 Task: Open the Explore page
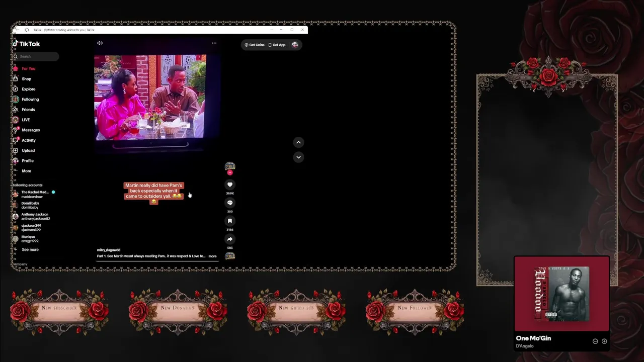[x=28, y=89]
